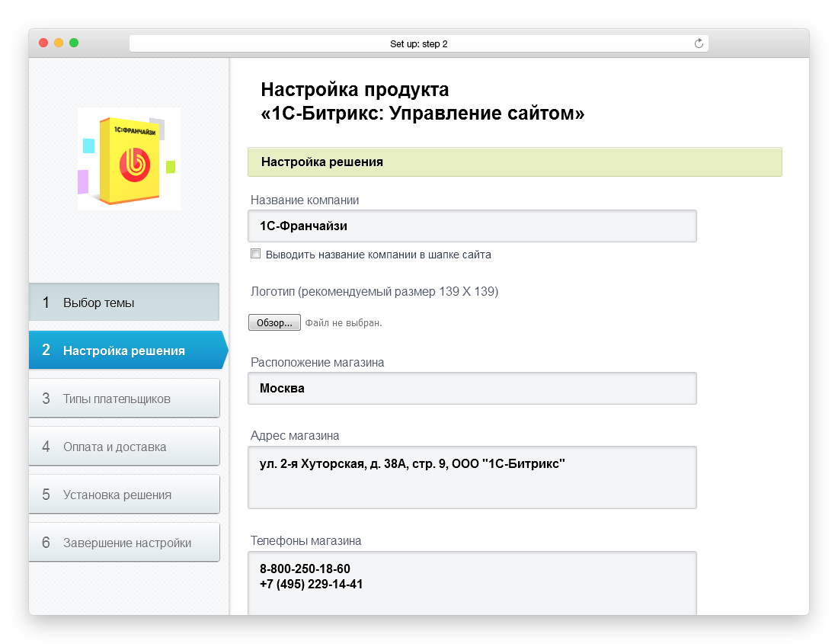Focus the Название компании input field
The height and width of the screenshot is (644, 838).
[x=472, y=226]
